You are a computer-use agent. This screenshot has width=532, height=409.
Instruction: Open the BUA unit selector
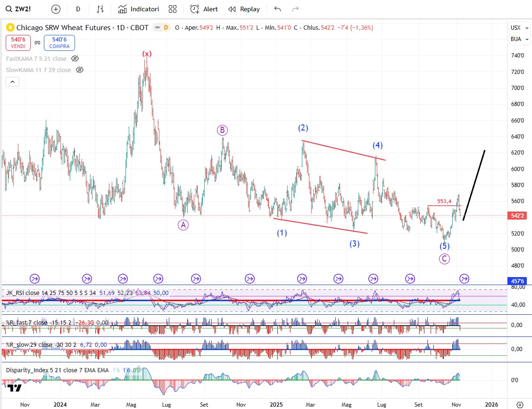(x=515, y=39)
